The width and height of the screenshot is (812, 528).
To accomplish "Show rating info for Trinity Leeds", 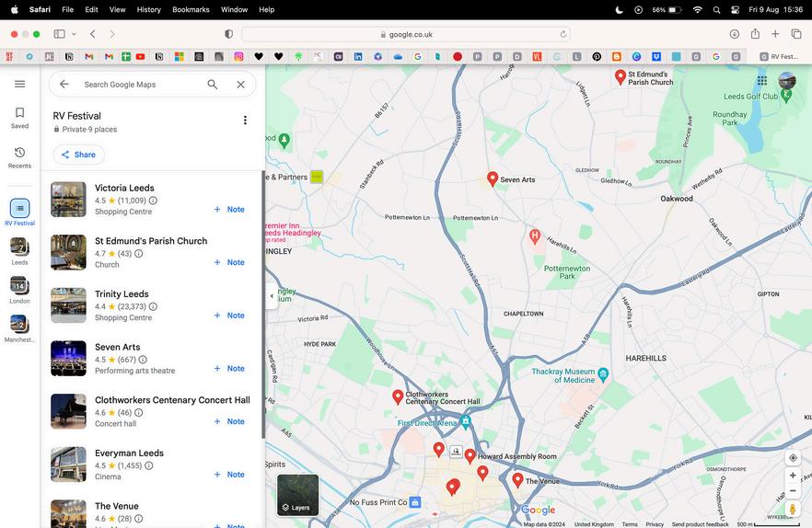I will click(153, 306).
